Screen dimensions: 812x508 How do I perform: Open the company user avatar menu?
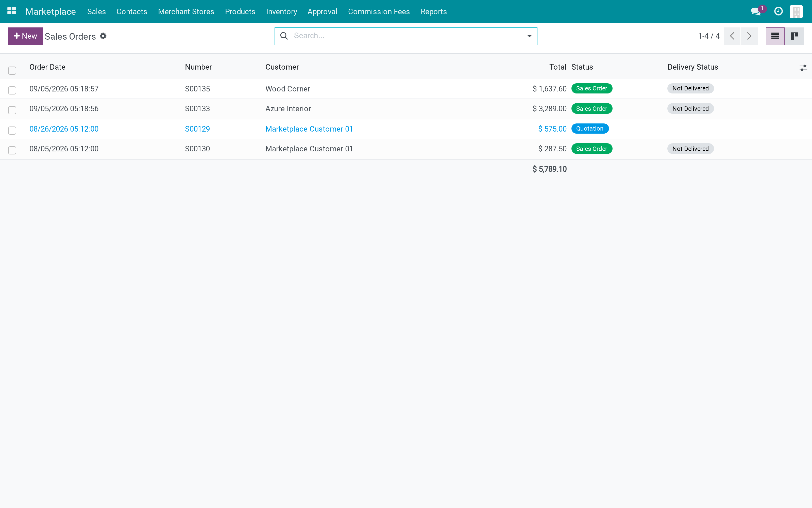coord(796,11)
